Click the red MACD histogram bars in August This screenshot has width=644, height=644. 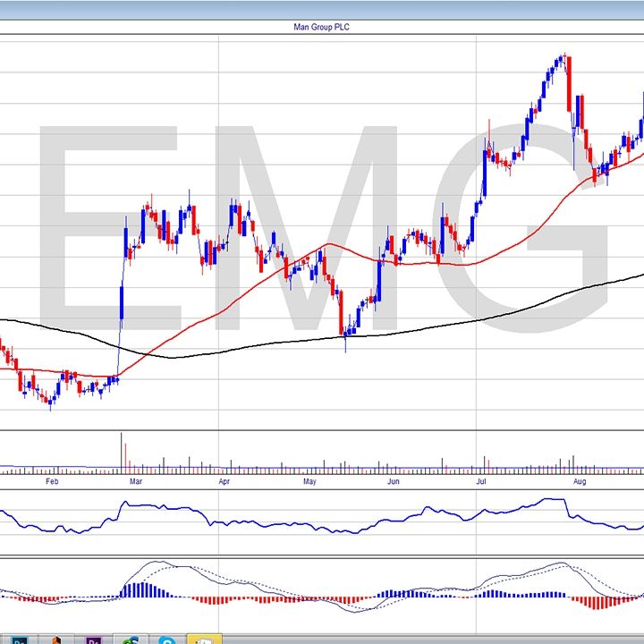click(597, 602)
